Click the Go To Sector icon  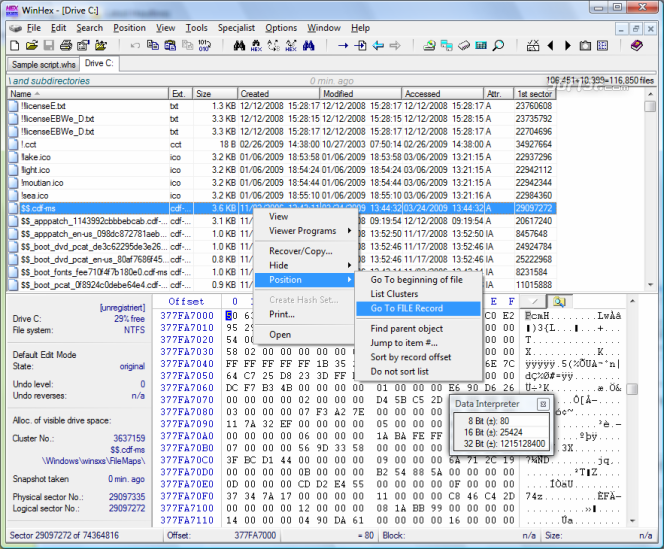tap(360, 45)
